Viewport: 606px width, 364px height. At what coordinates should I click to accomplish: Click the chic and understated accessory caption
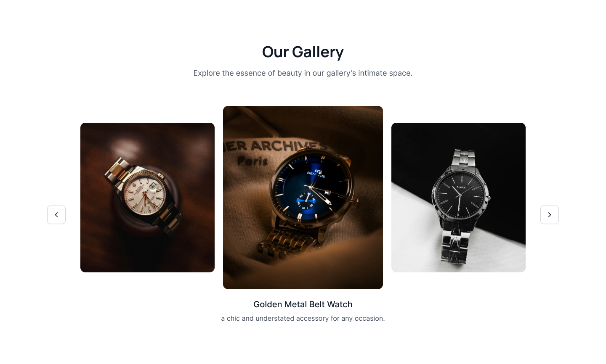pos(303,319)
